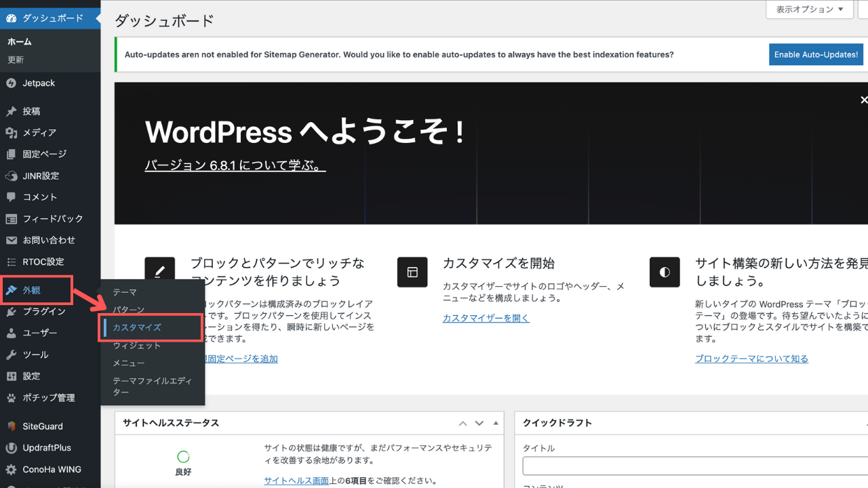This screenshot has width=868, height=488.
Task: Move Site Health box down with down arrow
Action: (x=479, y=424)
